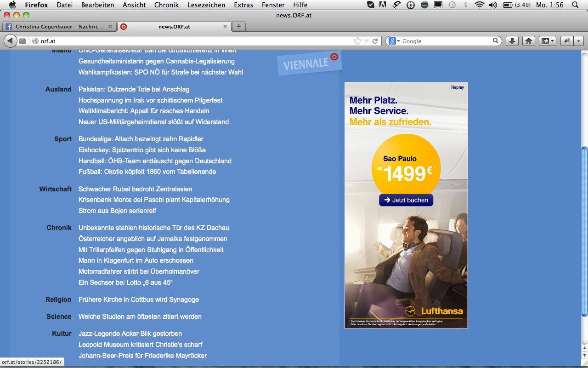Click the volume speaker icon in menu bar
Viewport: 588px width, 368px height.
pos(493,5)
